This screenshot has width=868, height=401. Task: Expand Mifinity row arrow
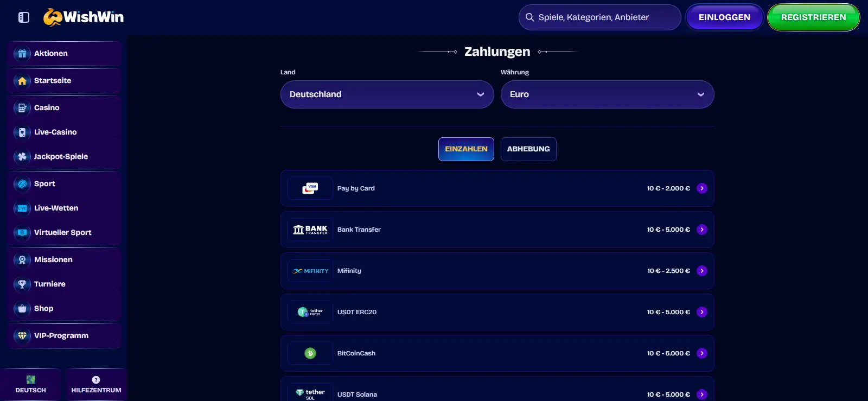pos(702,271)
